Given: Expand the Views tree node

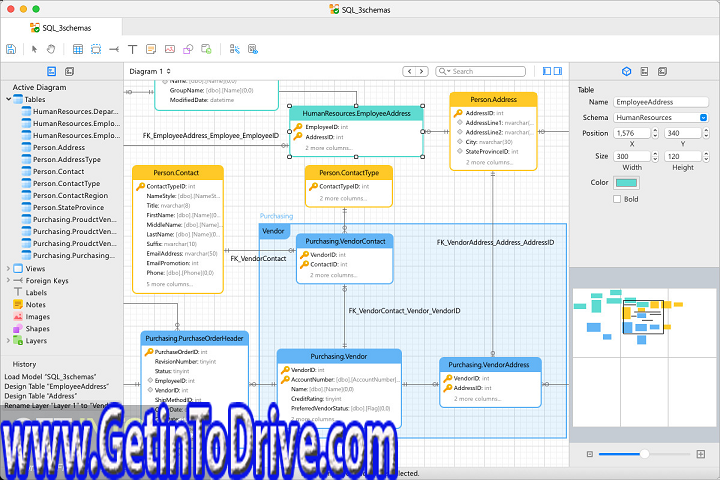Looking at the screenshot, I should [x=8, y=268].
